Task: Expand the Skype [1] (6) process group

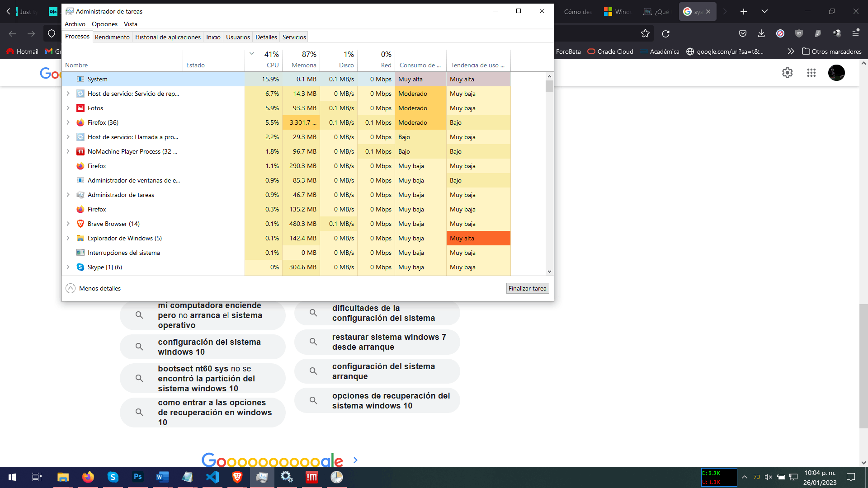Action: 68,267
